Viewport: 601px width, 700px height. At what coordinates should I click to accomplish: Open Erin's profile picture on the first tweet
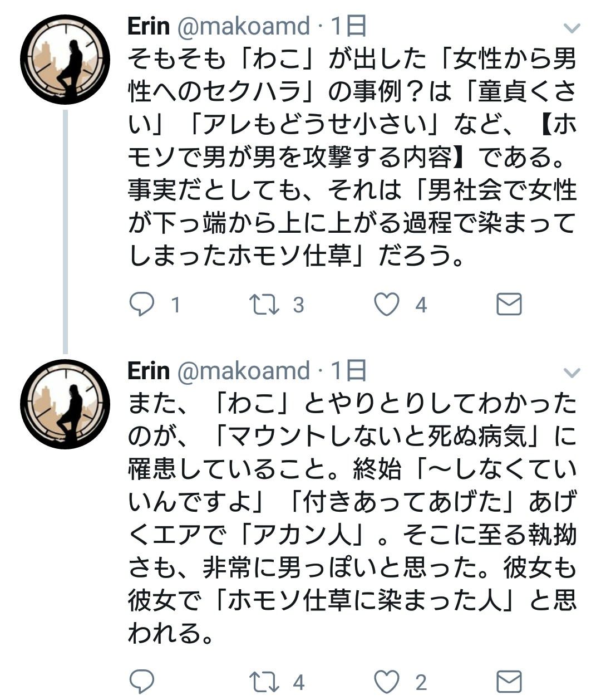[x=65, y=60]
